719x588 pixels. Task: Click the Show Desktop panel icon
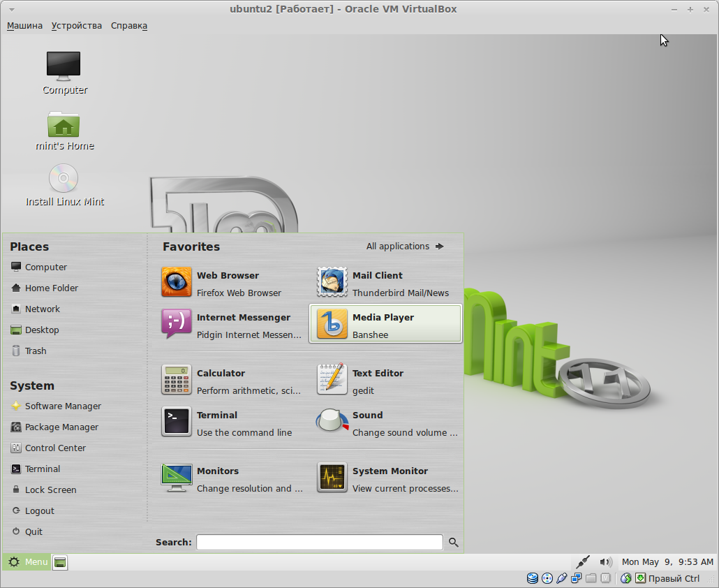tap(60, 562)
